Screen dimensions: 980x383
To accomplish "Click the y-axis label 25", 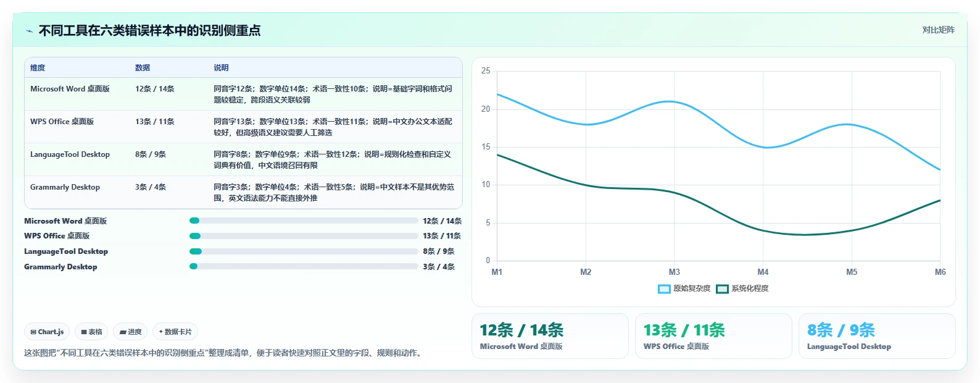I will 486,71.
